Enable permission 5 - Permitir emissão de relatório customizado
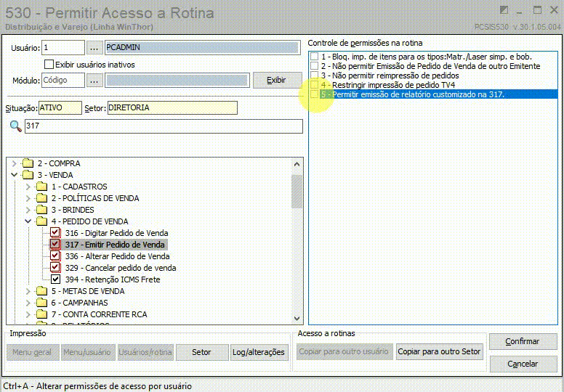564x392 pixels. (315, 94)
